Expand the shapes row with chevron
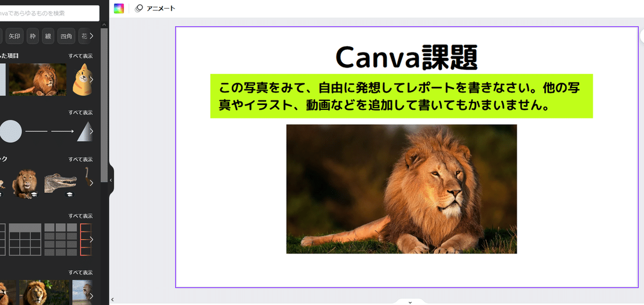 [x=92, y=131]
